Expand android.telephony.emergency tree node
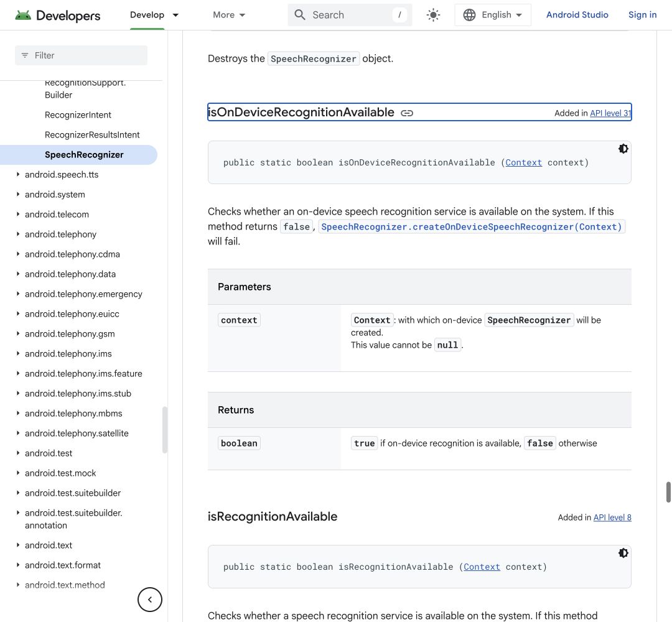Viewport: 672px width, 622px height. click(18, 294)
